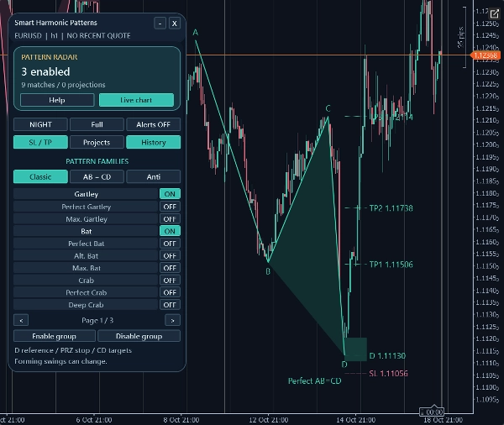The image size is (504, 425).
Task: Go to next pattern page arrow
Action: pyautogui.click(x=172, y=320)
